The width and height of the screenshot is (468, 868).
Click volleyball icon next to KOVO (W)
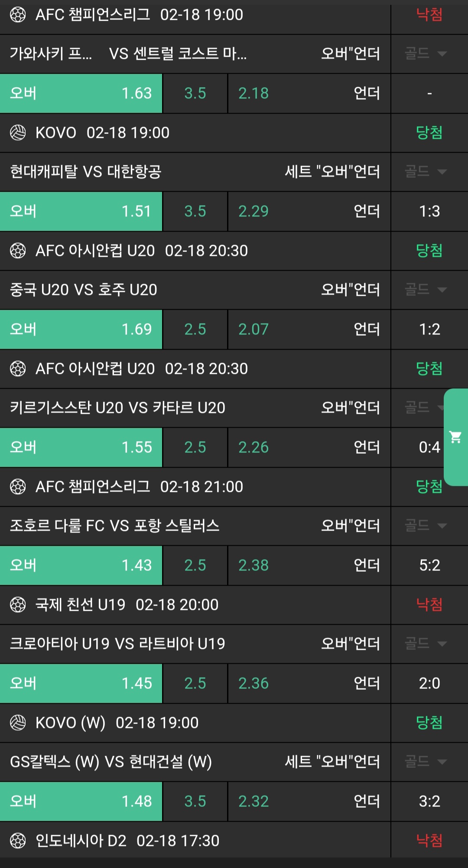tap(18, 723)
